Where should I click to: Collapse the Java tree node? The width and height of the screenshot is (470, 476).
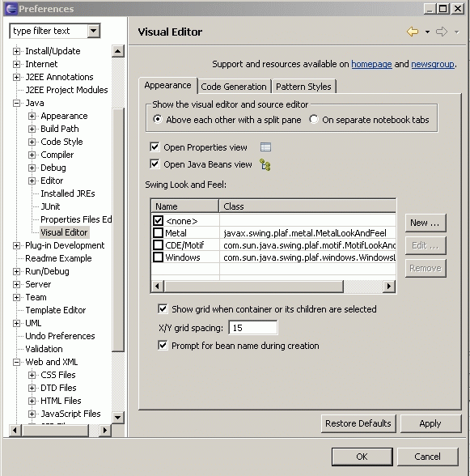pos(16,103)
